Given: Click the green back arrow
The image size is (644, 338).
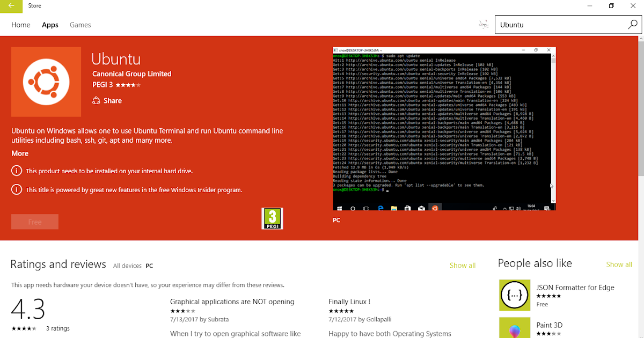Looking at the screenshot, I should (11, 6).
